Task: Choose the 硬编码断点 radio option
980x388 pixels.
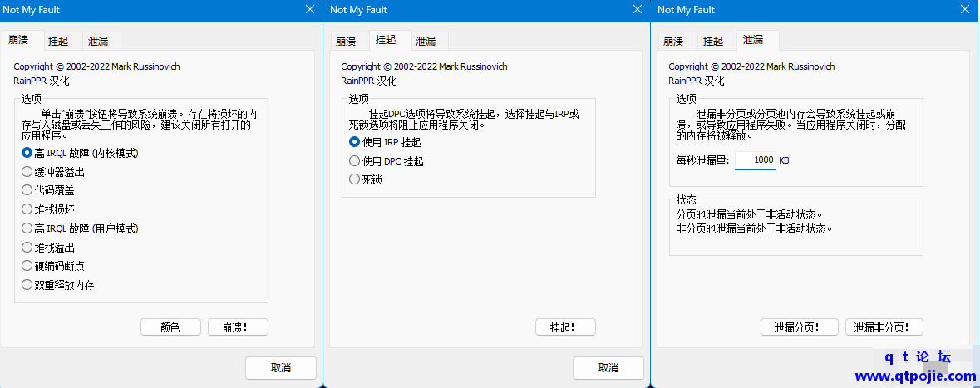Action: tap(53, 266)
